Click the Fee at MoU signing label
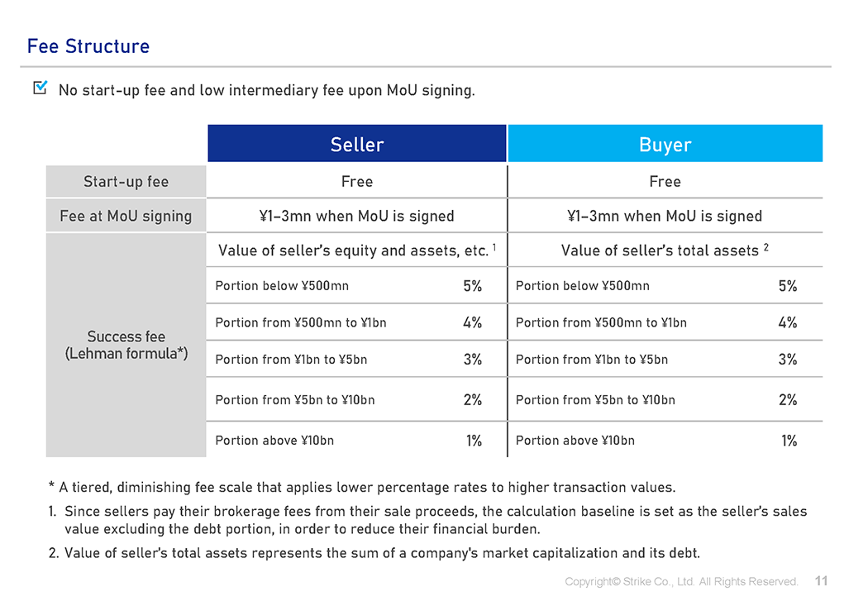Screen dimensions: 868x601 coord(126,217)
